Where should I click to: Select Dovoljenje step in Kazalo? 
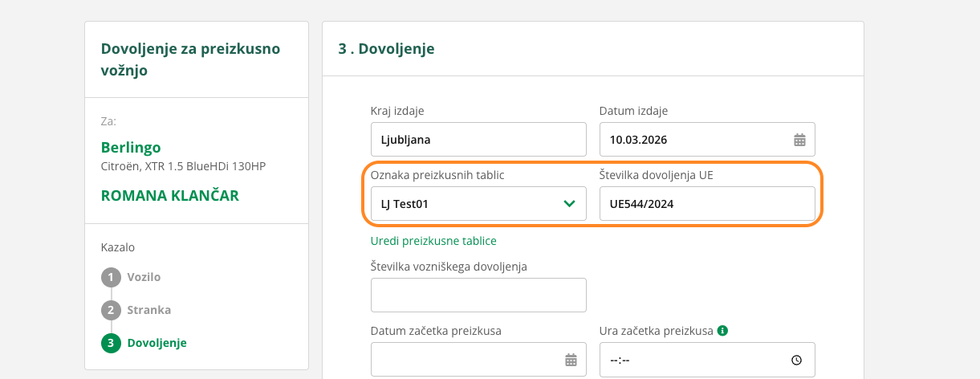click(157, 344)
